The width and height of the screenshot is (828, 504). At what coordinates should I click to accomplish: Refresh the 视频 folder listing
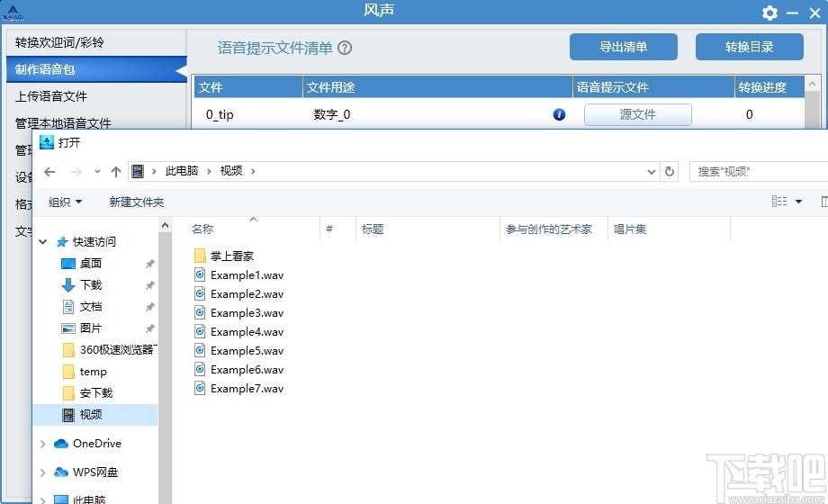coord(669,172)
